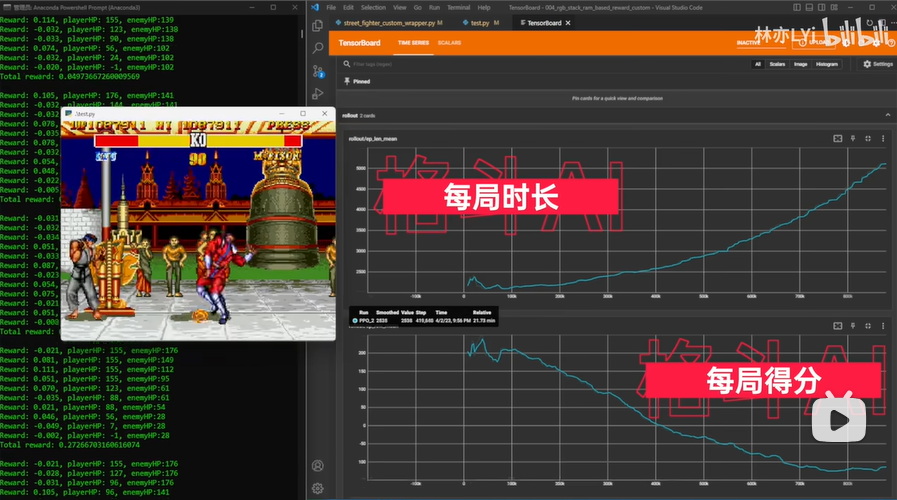897x500 pixels.
Task: Switch to TIME SERIES dashboard tab
Action: [413, 43]
